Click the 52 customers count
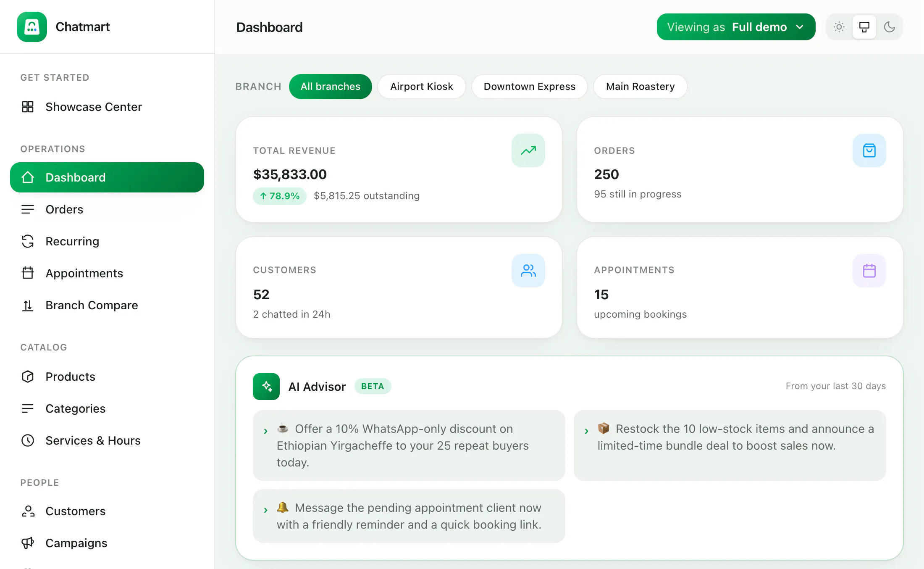The width and height of the screenshot is (924, 569). tap(261, 294)
